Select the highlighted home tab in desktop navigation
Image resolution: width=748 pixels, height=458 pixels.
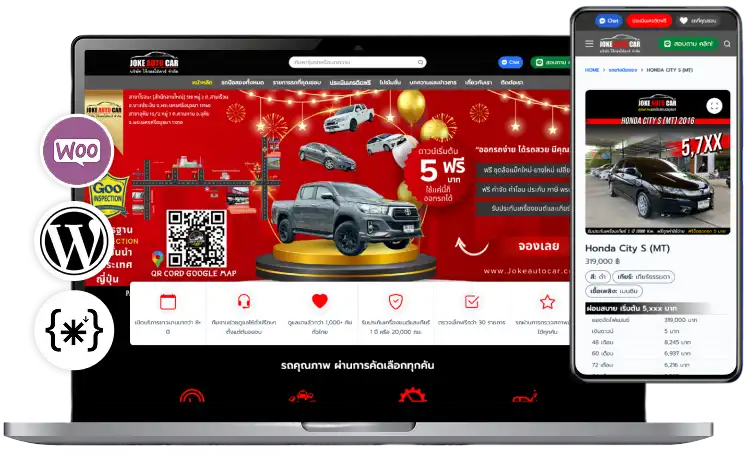[x=202, y=82]
